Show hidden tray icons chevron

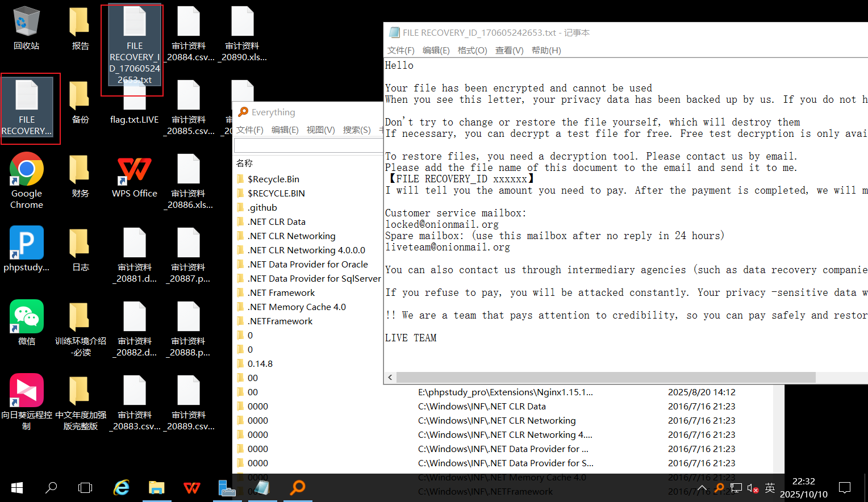coord(702,488)
